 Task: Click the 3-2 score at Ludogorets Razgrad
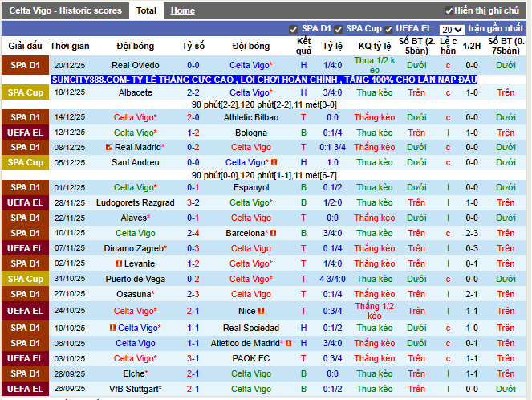(x=193, y=202)
